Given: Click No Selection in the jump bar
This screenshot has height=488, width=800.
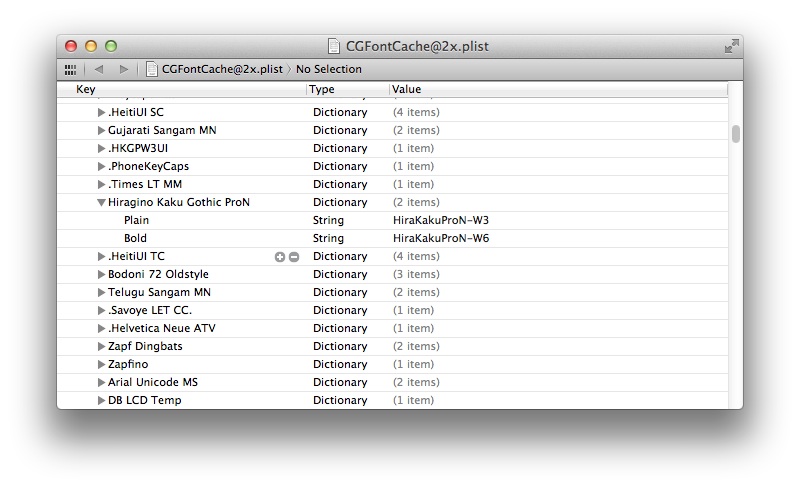Looking at the screenshot, I should pyautogui.click(x=329, y=69).
